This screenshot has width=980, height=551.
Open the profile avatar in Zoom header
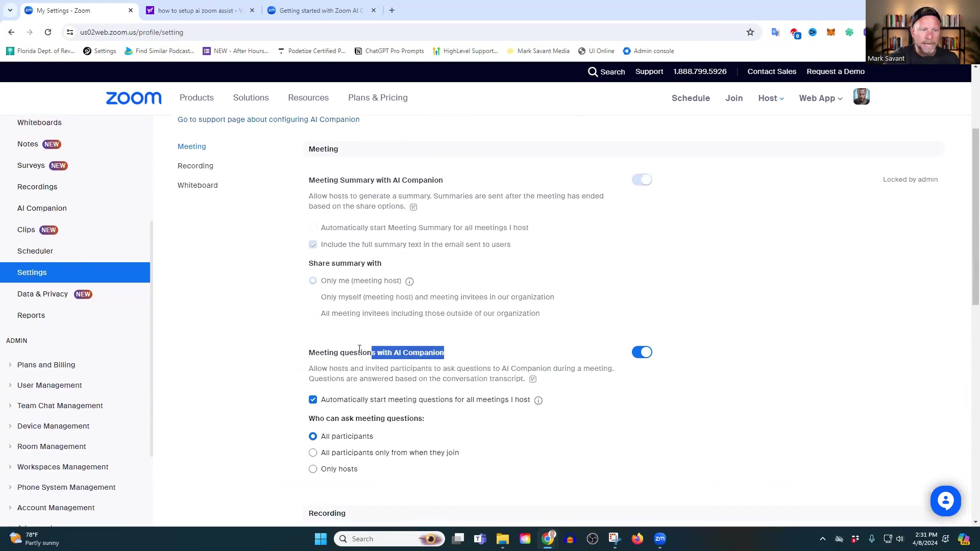861,97
